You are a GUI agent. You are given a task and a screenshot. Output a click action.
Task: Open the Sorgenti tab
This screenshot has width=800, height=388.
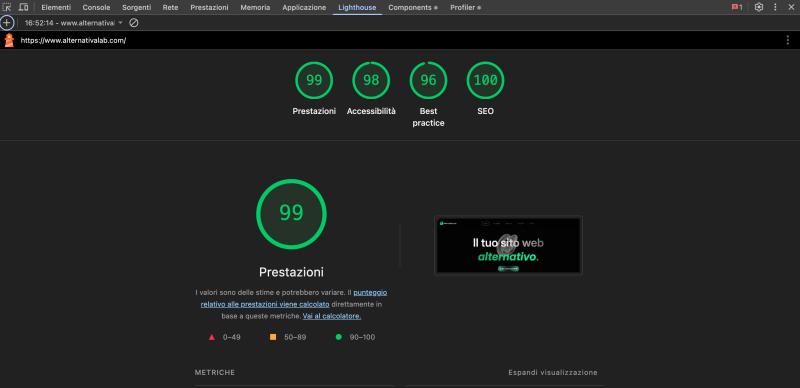(137, 8)
